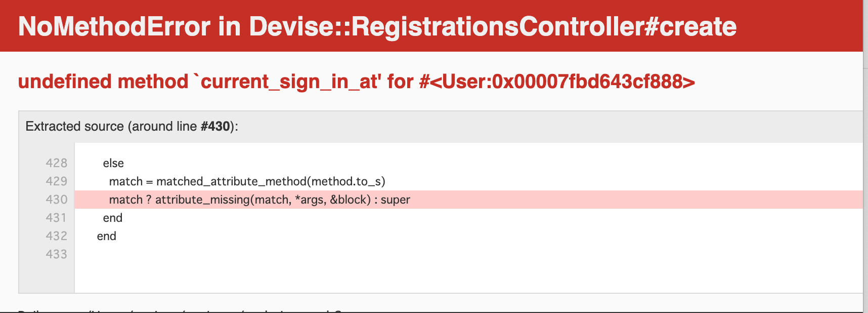Click the matched_attribute_method code line

(247, 181)
